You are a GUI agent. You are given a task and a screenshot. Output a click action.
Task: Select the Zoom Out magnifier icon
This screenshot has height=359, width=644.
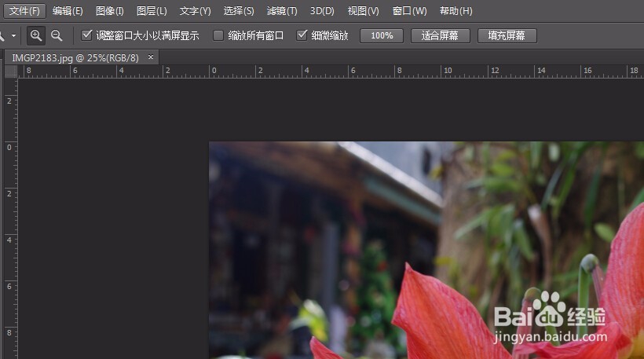point(57,35)
